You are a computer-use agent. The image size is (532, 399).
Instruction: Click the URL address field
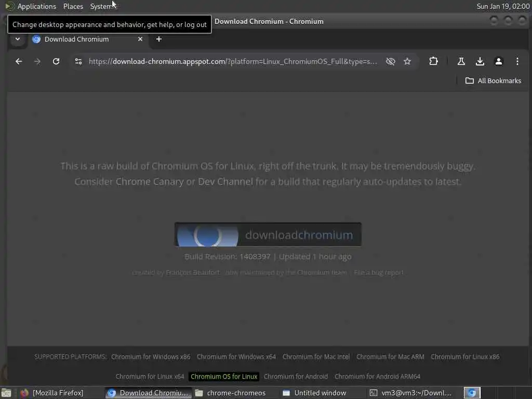tap(233, 61)
